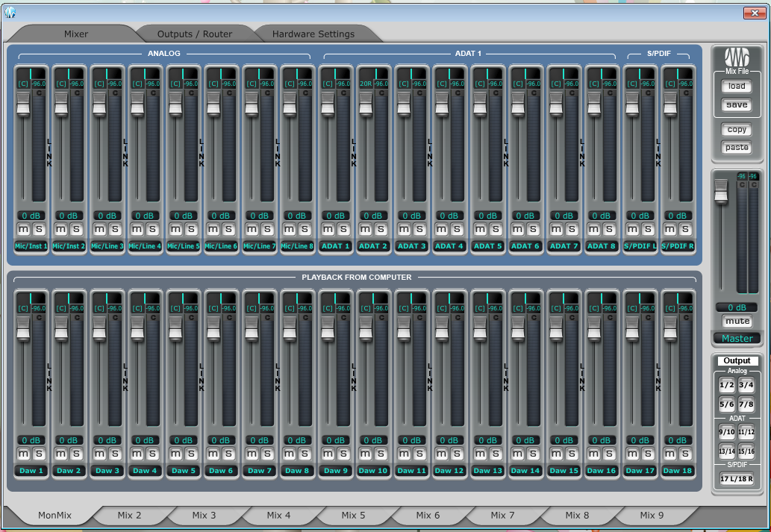Mute the Master output
This screenshot has width=771, height=532.
pos(737,322)
